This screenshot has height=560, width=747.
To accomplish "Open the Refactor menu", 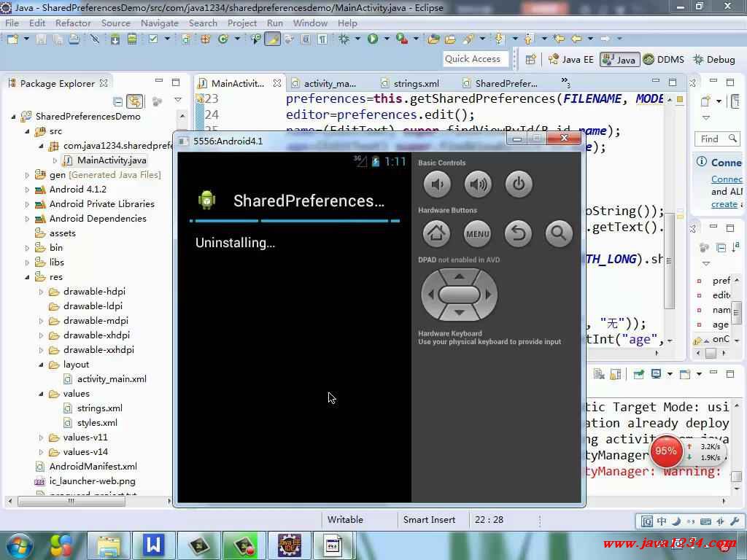I will coord(73,23).
